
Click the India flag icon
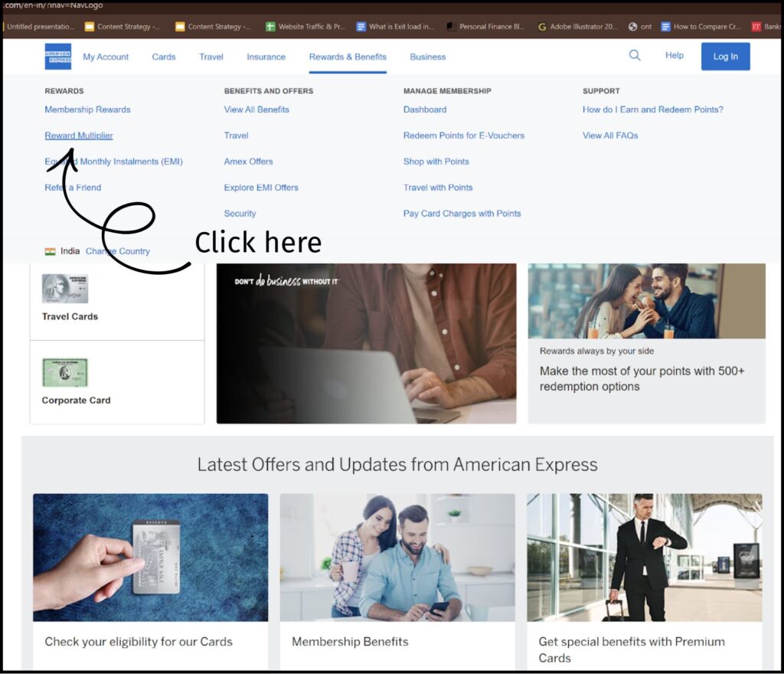tap(50, 251)
